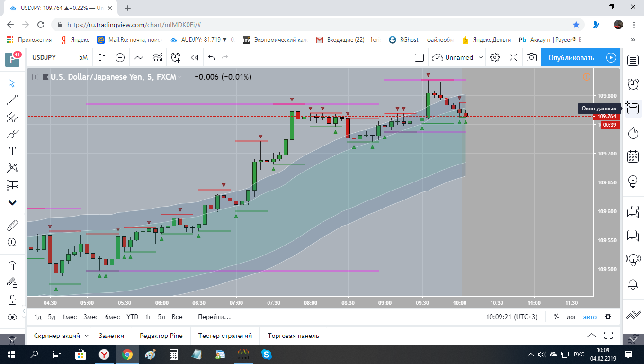Open the candlestick chart style selector
The image size is (644, 364).
click(x=102, y=57)
